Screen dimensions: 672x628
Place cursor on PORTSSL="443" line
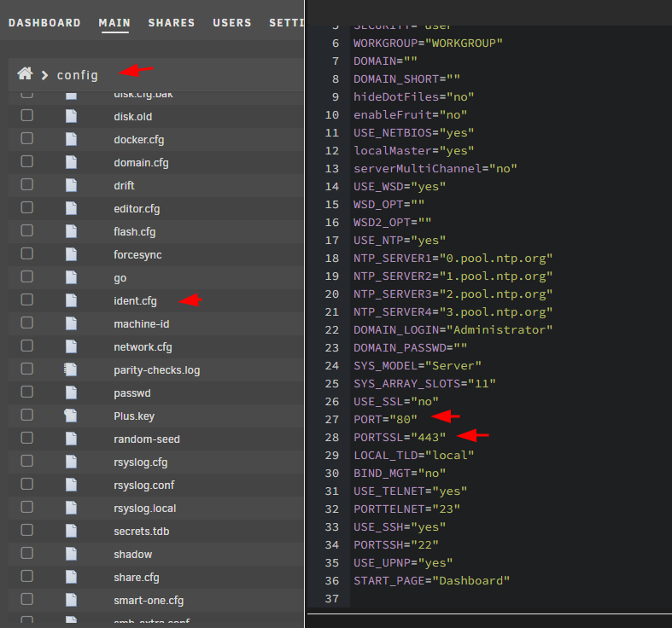click(x=400, y=438)
